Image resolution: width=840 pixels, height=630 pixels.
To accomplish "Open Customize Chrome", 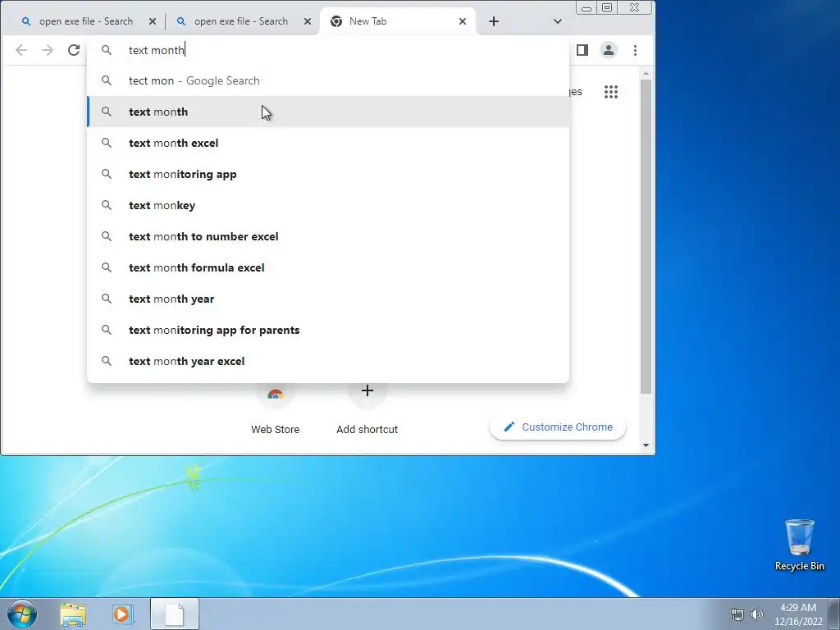I will (x=558, y=427).
